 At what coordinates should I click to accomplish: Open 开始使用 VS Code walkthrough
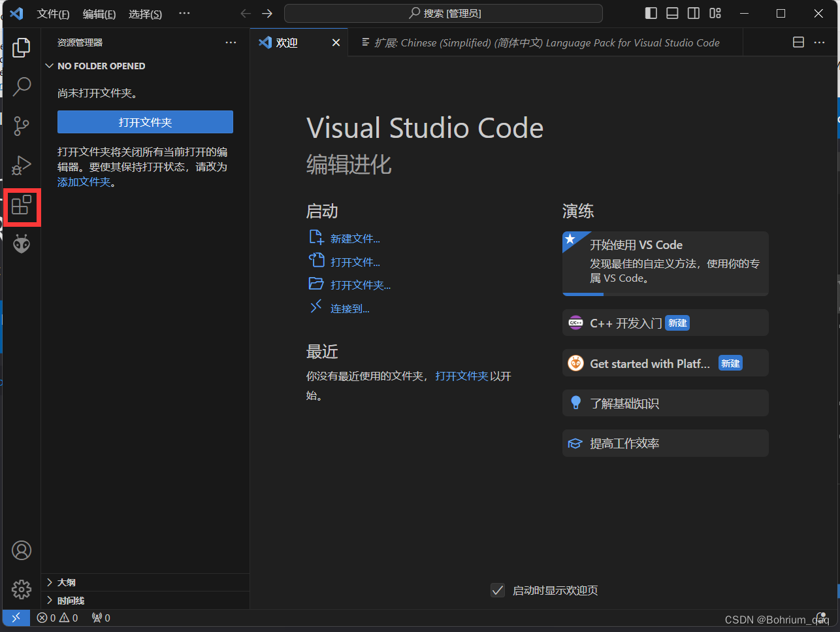coord(666,263)
